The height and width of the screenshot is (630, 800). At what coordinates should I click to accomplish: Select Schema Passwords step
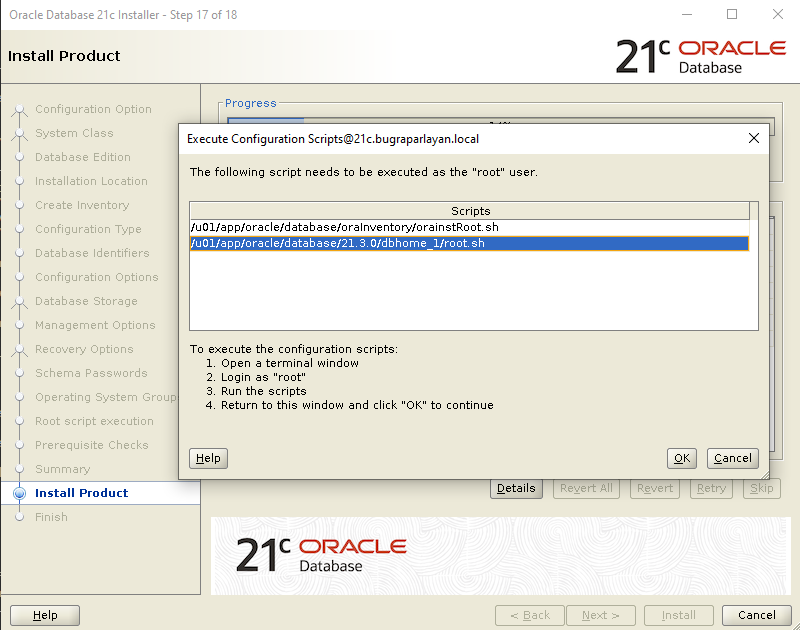coord(91,373)
